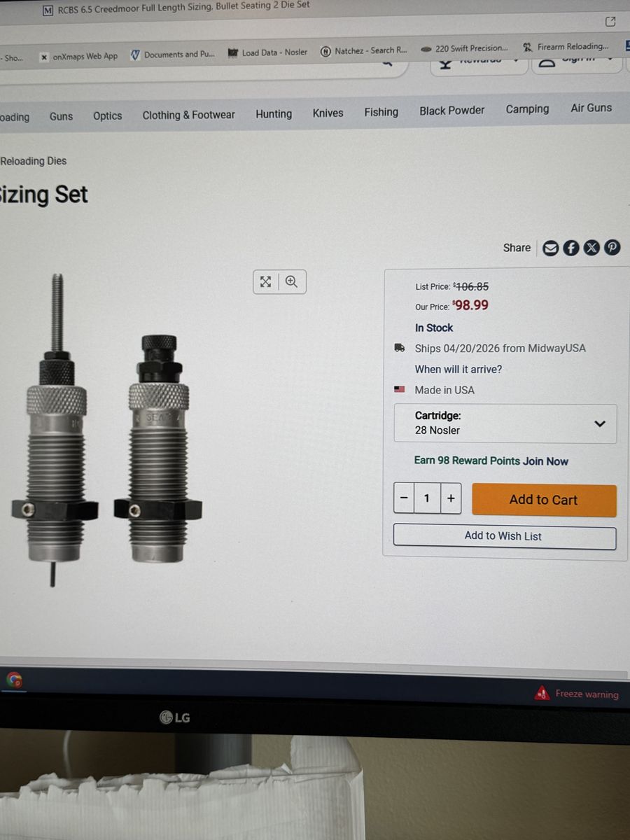
Task: Click the quantity input field
Action: coord(427,498)
